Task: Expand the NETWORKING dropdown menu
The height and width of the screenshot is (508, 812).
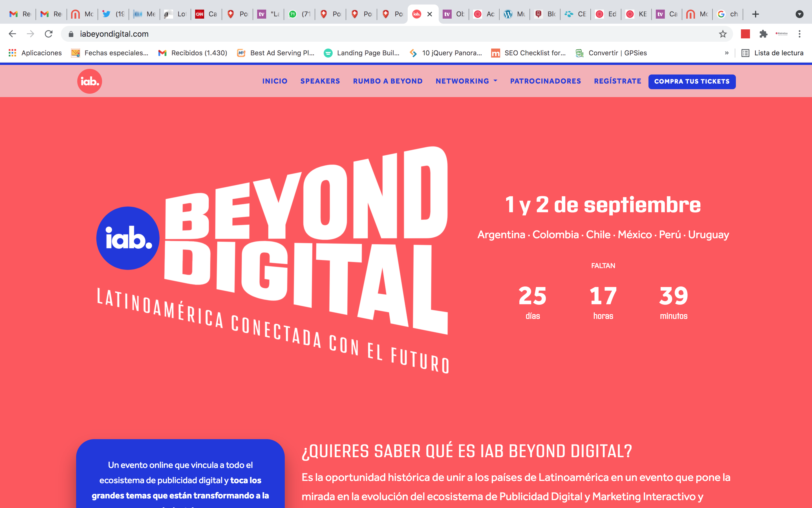Action: point(466,81)
